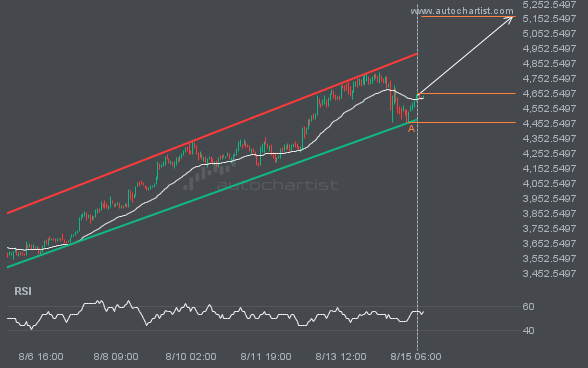Select the 8/13 12:00 time label

pyautogui.click(x=341, y=357)
